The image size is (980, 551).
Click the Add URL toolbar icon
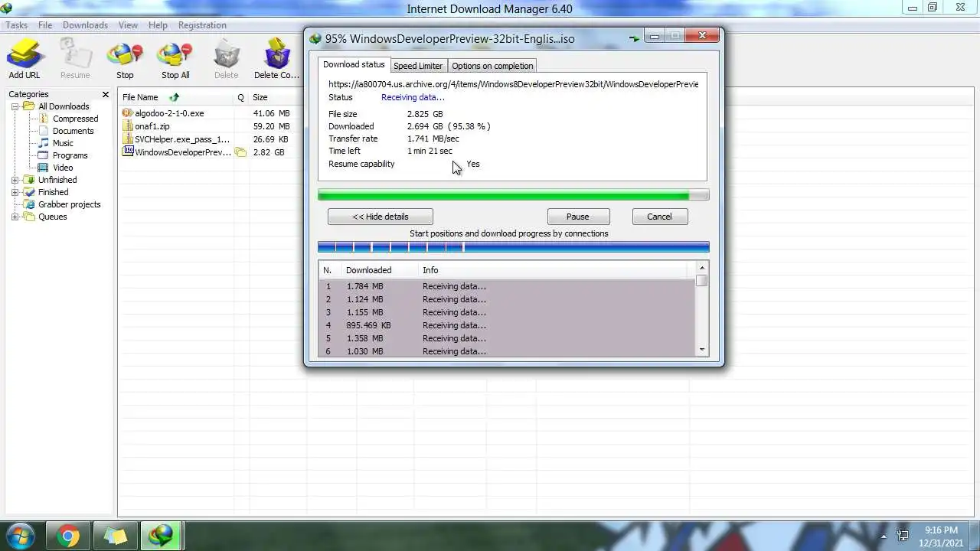coord(24,60)
